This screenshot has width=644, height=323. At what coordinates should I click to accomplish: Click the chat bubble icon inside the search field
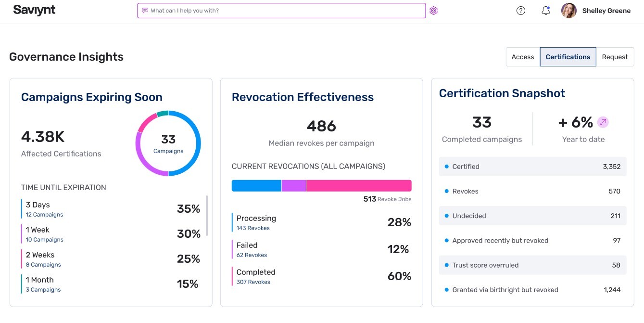click(x=144, y=10)
